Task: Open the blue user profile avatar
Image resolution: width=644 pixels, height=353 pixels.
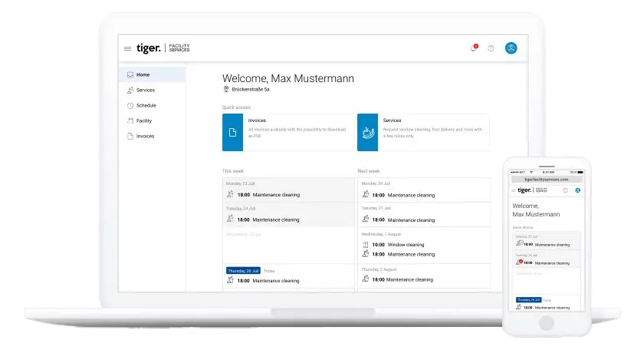Action: (511, 48)
